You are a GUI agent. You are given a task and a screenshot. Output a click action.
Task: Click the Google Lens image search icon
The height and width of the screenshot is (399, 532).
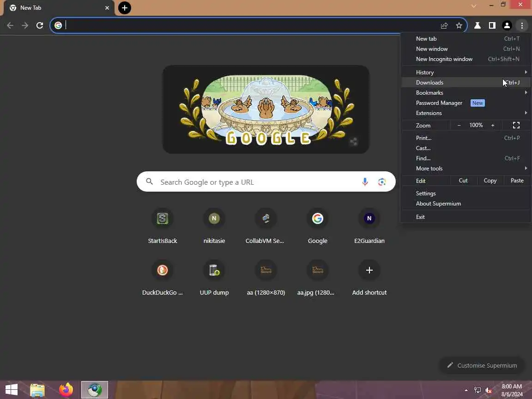(382, 182)
